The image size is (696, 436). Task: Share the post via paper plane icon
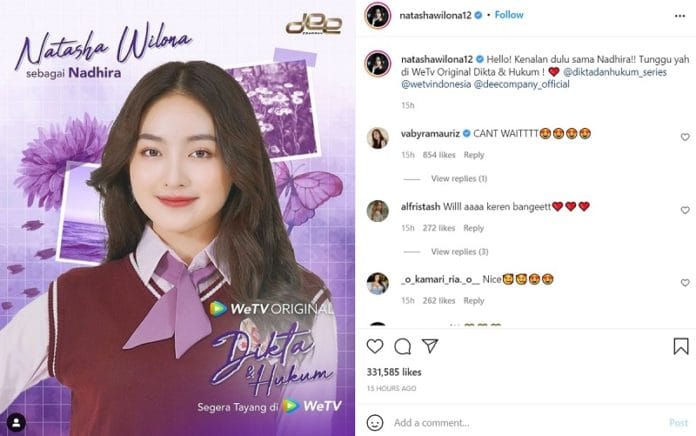tap(430, 346)
